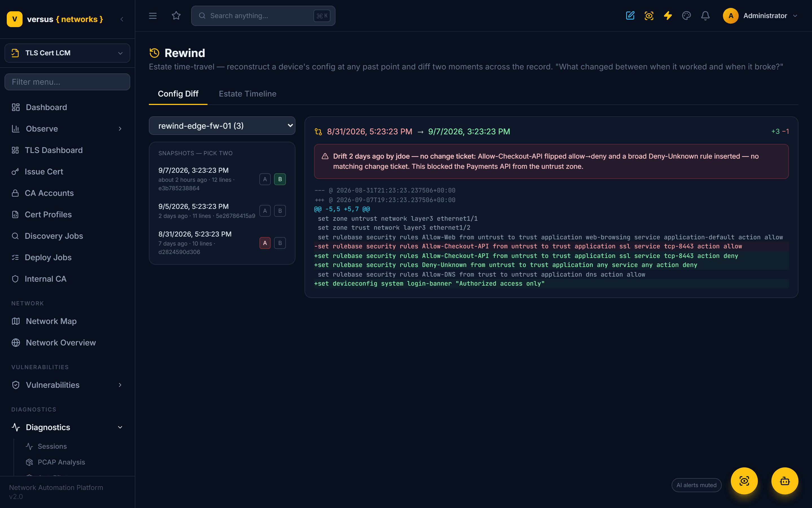Toggle B on snapshot 9/7/2026
This screenshot has height=508, width=812.
[x=280, y=179]
